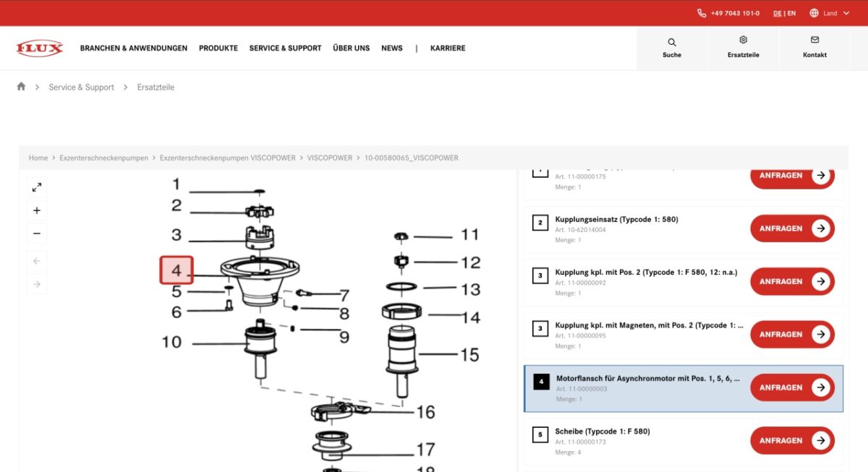Zoom out of the diagram
The width and height of the screenshot is (868, 472).
pos(37,233)
